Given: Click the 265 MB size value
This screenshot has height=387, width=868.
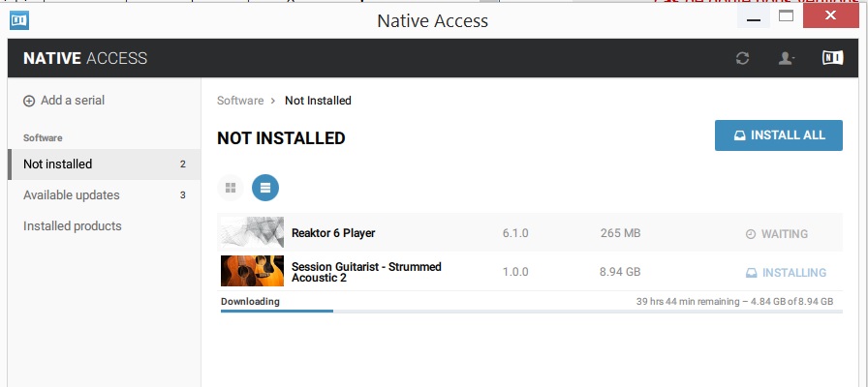Looking at the screenshot, I should (x=621, y=233).
